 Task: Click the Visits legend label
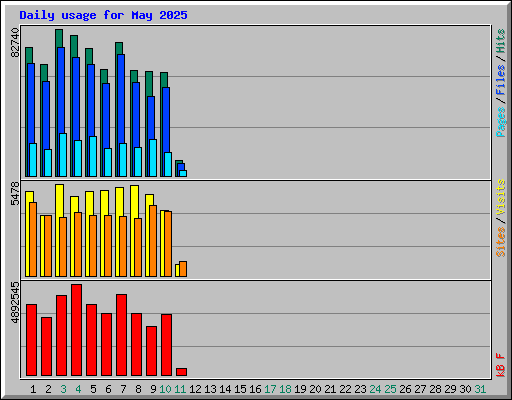(x=501, y=197)
